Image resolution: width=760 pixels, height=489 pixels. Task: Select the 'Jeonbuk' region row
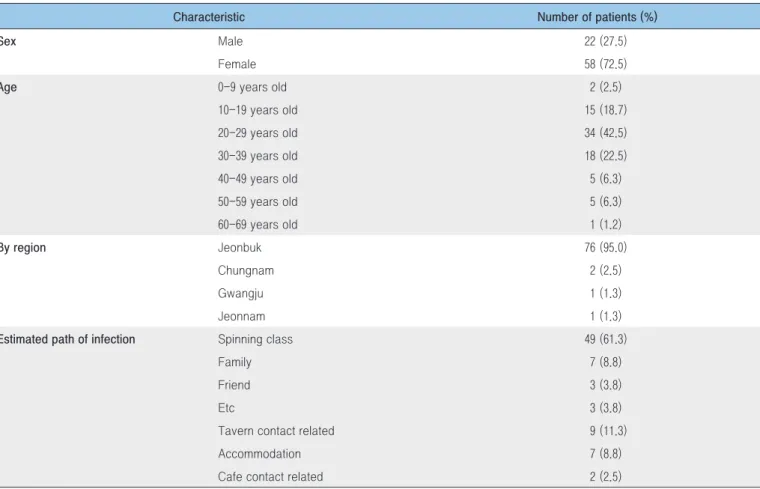click(x=239, y=248)
